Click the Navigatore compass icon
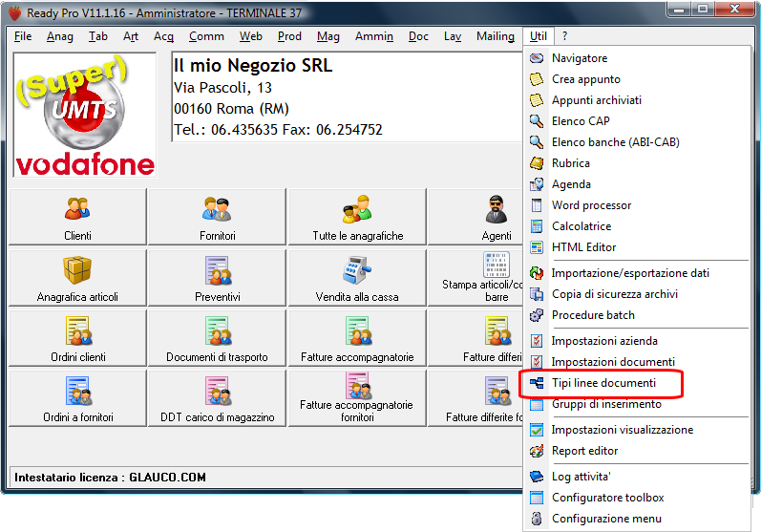761x532 pixels. coord(537,58)
